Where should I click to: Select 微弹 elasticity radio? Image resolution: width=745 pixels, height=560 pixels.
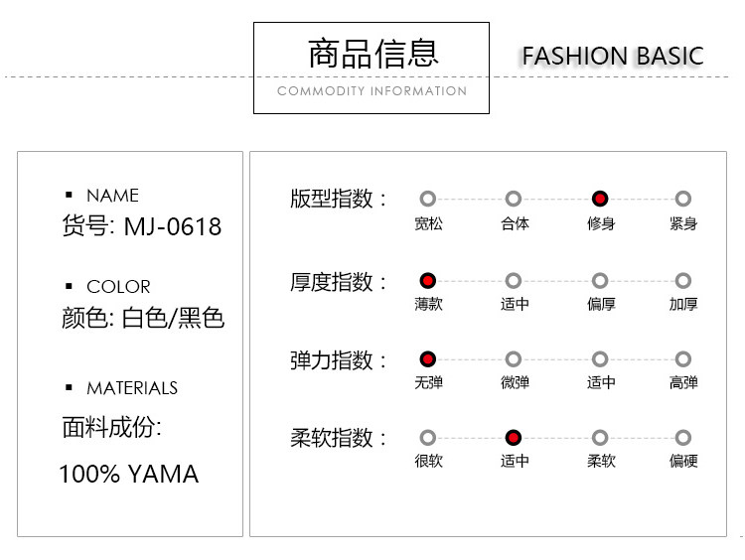click(514, 358)
